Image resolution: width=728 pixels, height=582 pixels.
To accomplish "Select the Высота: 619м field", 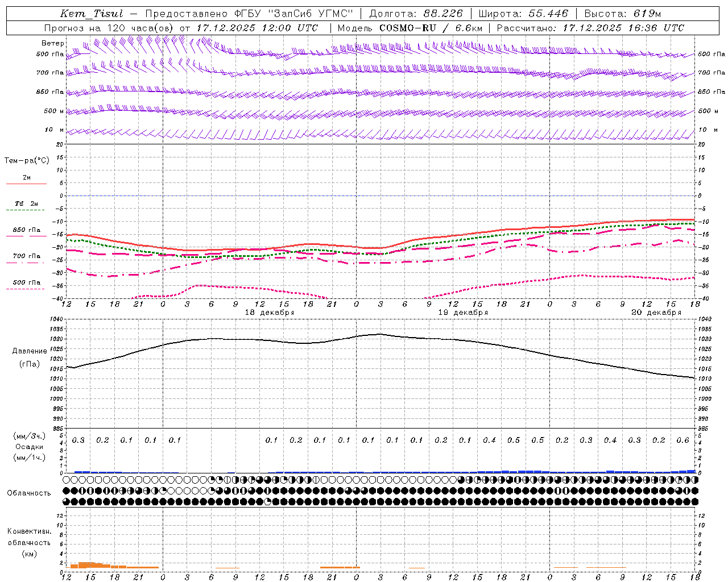I will point(622,14).
